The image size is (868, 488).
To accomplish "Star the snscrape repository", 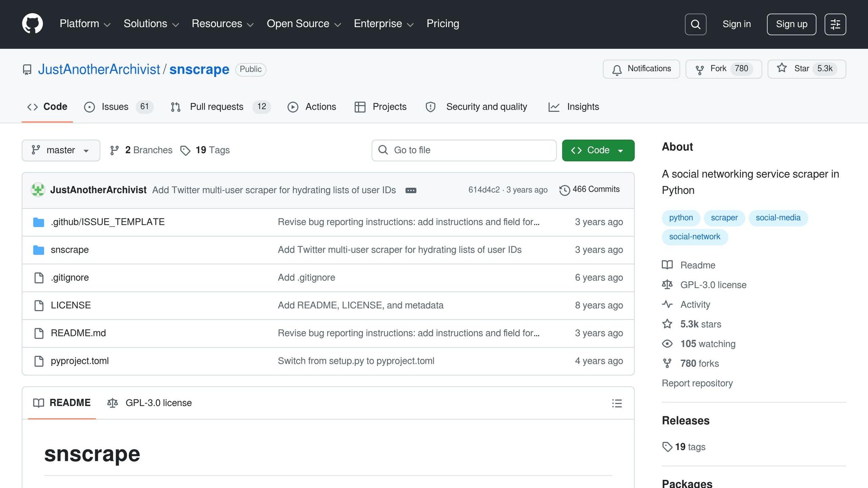I will (x=807, y=69).
